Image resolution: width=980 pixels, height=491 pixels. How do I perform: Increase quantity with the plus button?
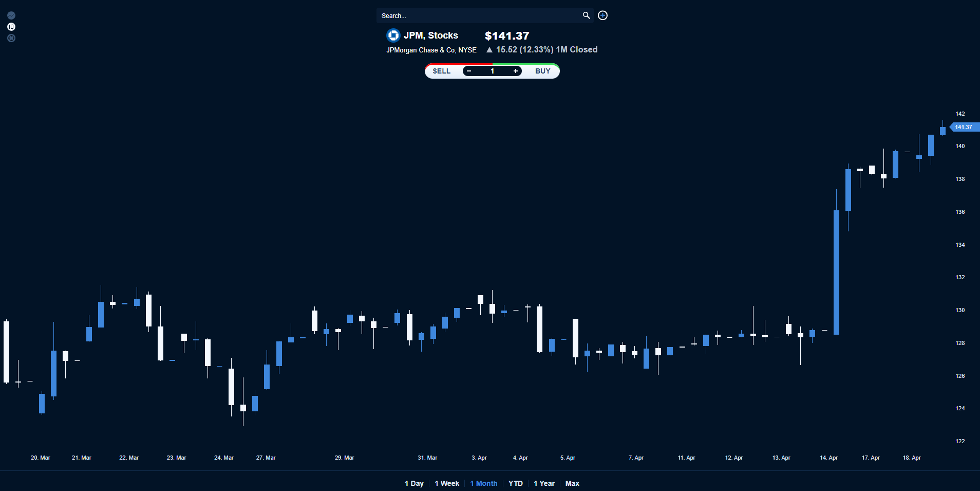[516, 71]
